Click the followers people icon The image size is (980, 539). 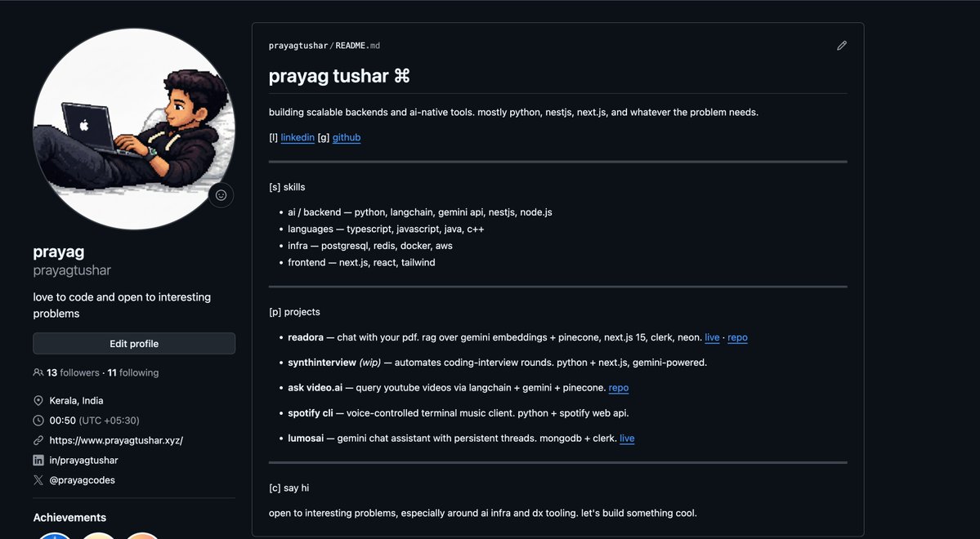(x=38, y=372)
